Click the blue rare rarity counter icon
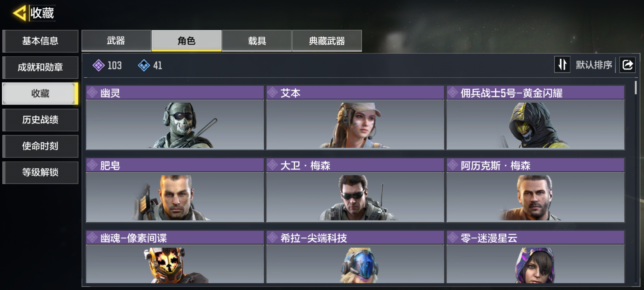The width and height of the screenshot is (644, 290). pos(144,65)
